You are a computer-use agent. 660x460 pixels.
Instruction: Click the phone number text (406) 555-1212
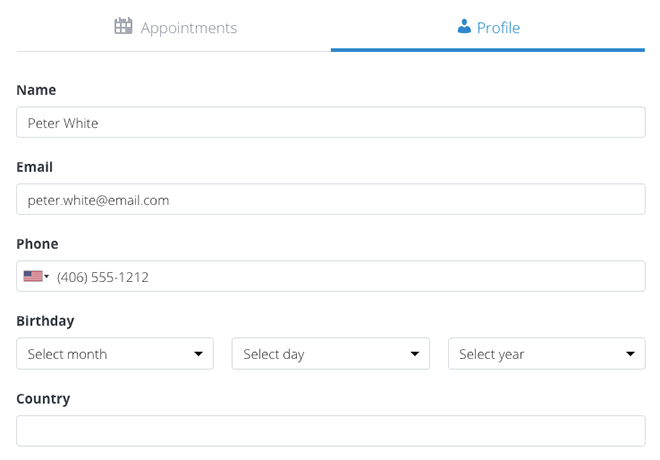tap(103, 277)
